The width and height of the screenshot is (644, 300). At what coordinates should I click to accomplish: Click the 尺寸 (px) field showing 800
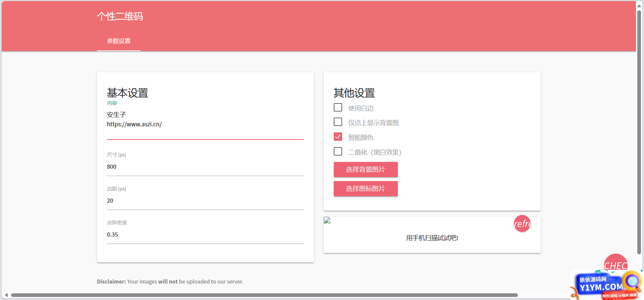(x=205, y=167)
